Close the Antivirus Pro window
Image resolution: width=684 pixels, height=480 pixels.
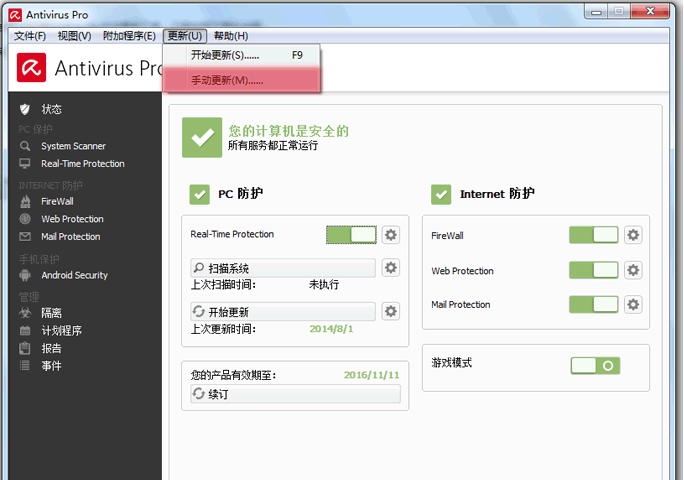(650, 11)
